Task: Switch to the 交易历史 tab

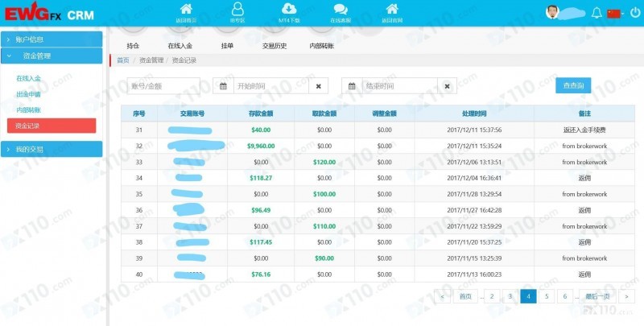Action: (x=275, y=46)
